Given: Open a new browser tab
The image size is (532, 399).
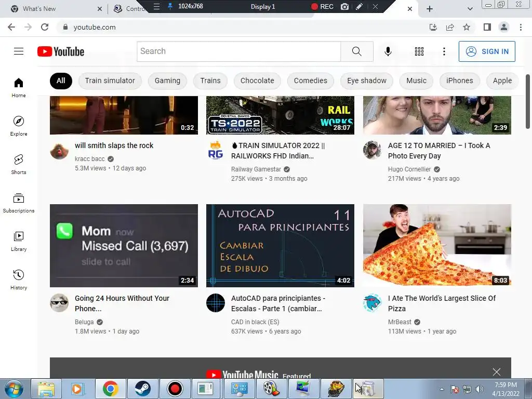Looking at the screenshot, I should pos(430,9).
